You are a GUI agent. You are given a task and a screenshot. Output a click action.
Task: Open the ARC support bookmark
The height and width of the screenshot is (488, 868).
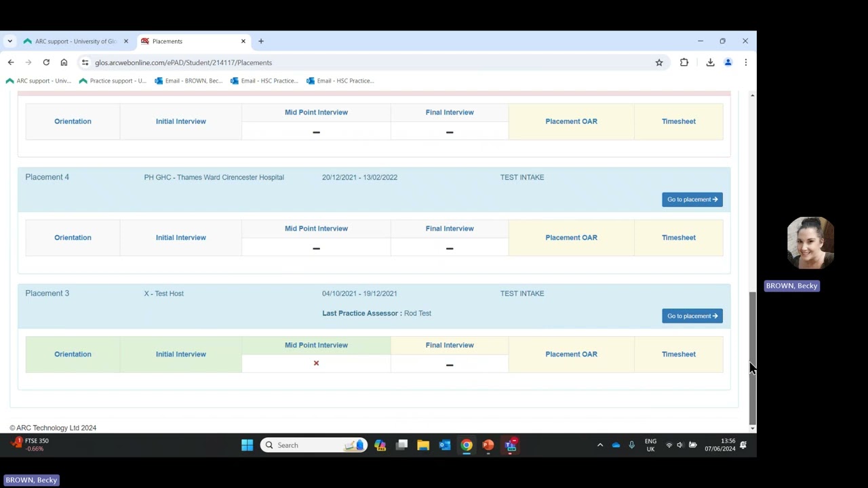[x=39, y=81]
